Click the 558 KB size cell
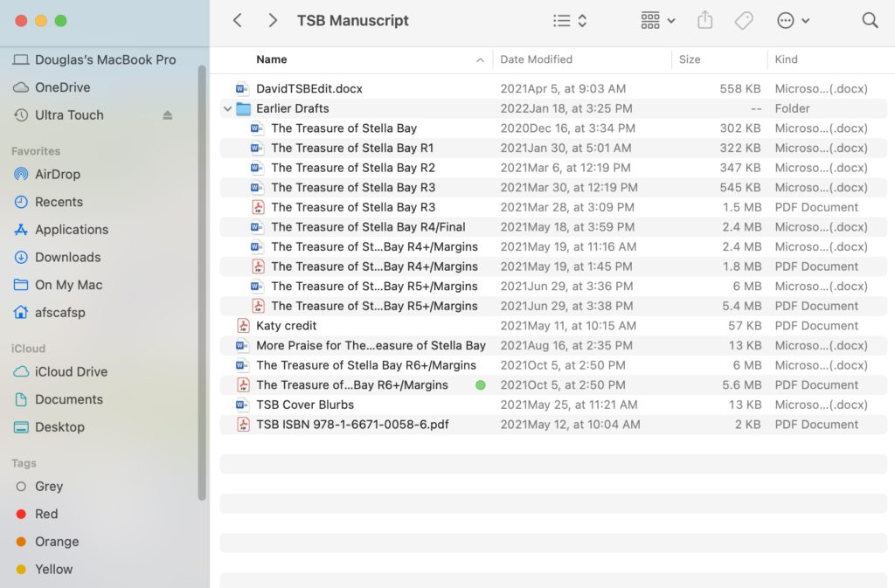Image resolution: width=895 pixels, height=588 pixels. tap(739, 88)
